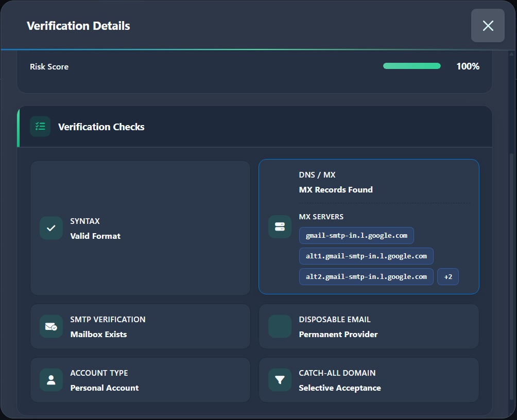Click the Verification Checks list icon
The height and width of the screenshot is (420, 517).
(x=40, y=126)
